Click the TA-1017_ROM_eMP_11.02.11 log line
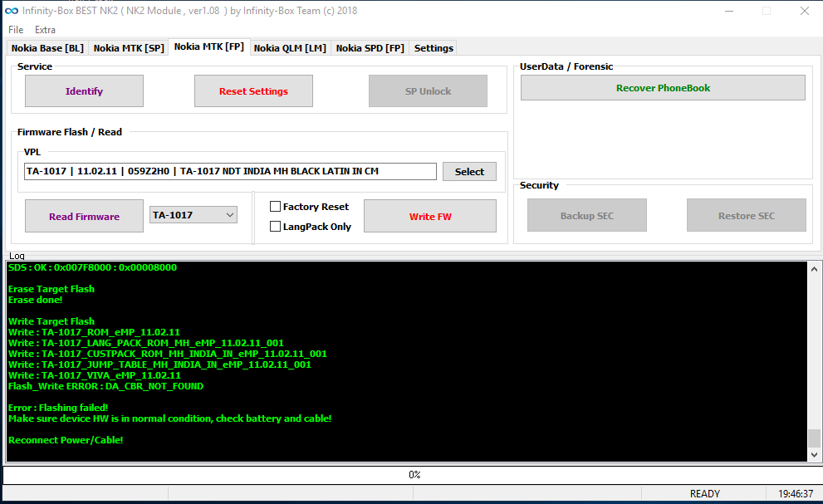This screenshot has height=504, width=823. coord(94,332)
